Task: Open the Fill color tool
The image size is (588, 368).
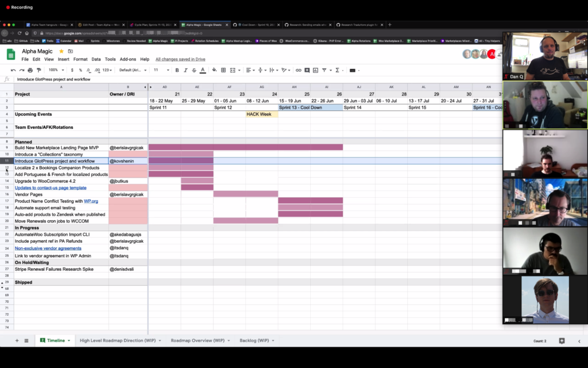Action: click(214, 70)
